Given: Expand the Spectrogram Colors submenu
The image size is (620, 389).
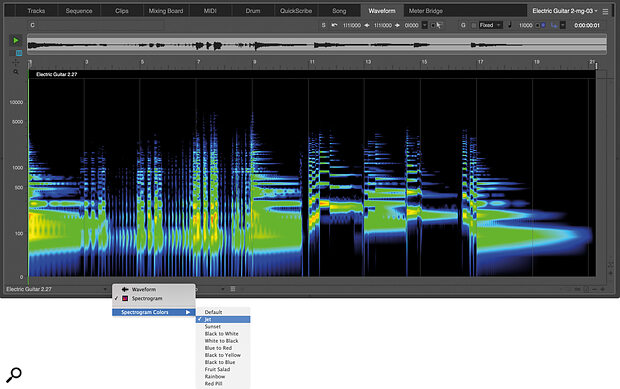Looking at the screenshot, I should point(154,312).
